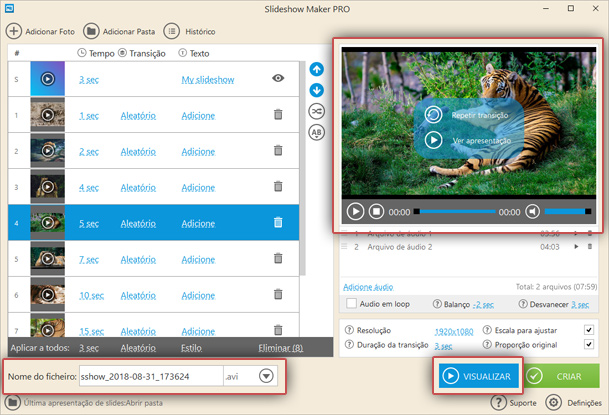The height and width of the screenshot is (415, 609).
Task: Delete the 10 sec slide
Action: [278, 294]
